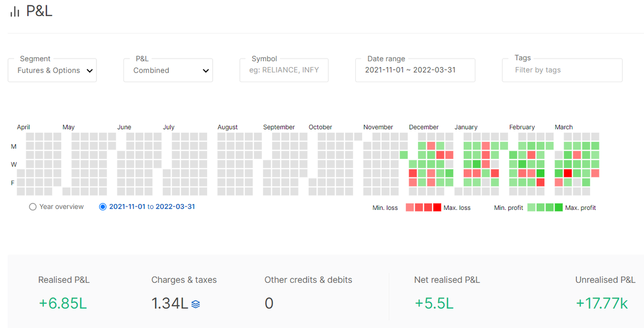Image resolution: width=644 pixels, height=328 pixels.
Task: Open the Segment dropdown Futures & Options
Action: point(52,70)
